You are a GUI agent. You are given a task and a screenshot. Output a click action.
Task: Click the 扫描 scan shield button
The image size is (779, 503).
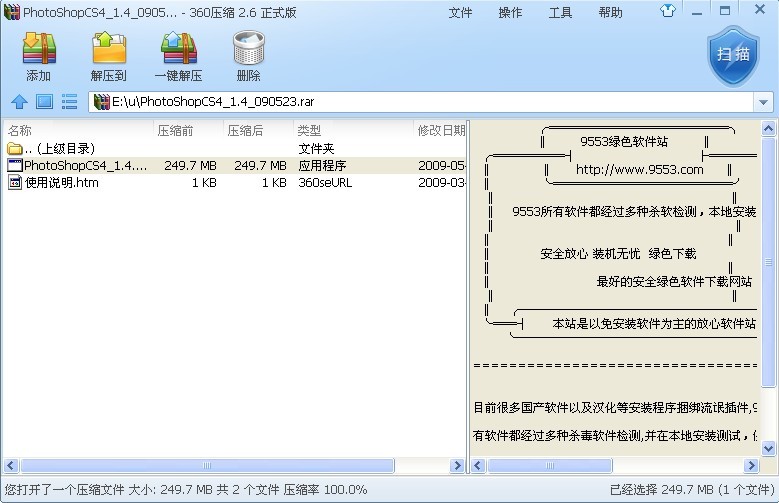point(733,56)
